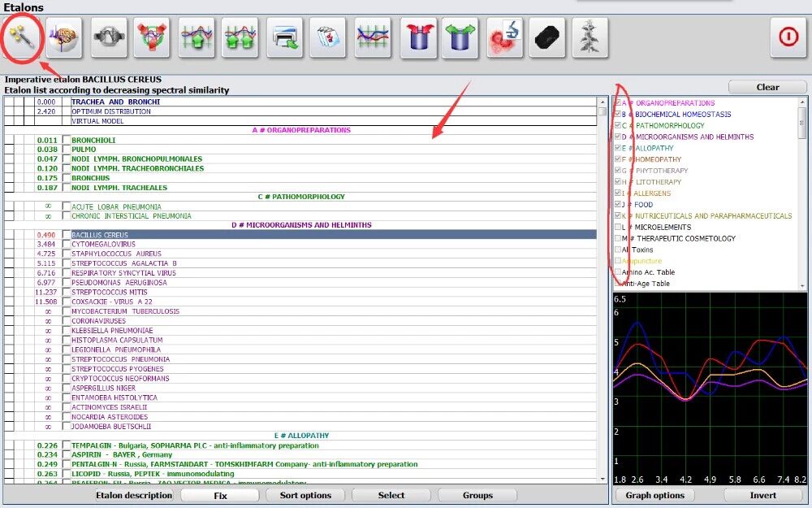Uncheck the ORGANOPREPARATIONS group checkbox
Viewport: 812px width, 508px height.
click(619, 103)
